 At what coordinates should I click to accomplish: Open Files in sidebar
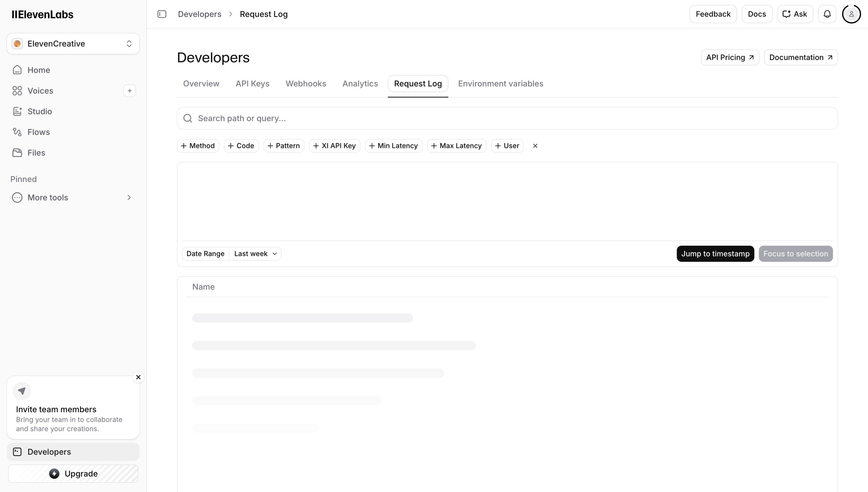coord(72,153)
